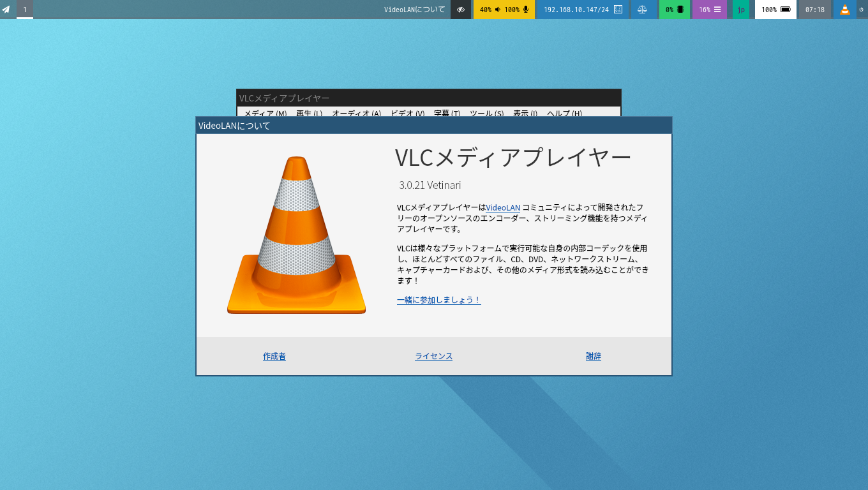The width and height of the screenshot is (868, 490).
Task: Click the VLCメディアプレイヤー main window title bar
Action: pos(429,98)
